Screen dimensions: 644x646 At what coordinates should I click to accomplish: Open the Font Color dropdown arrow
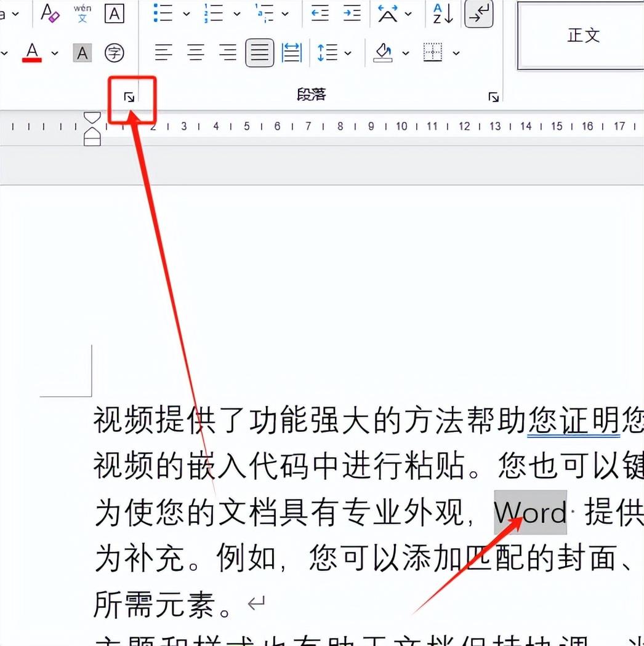point(54,53)
